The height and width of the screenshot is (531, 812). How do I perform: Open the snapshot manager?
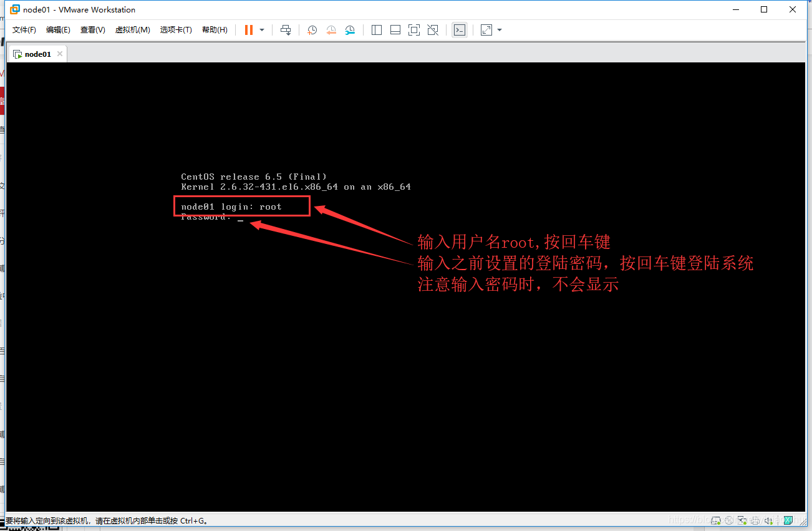point(350,30)
